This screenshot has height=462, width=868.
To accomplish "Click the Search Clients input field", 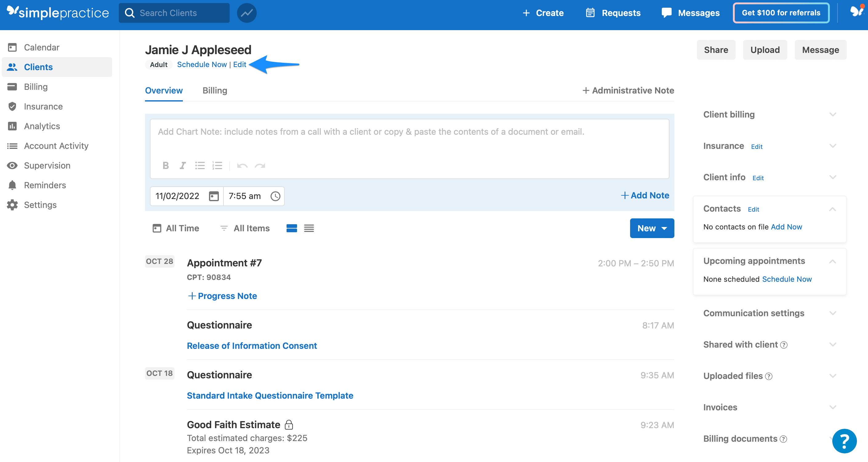I will click(174, 13).
